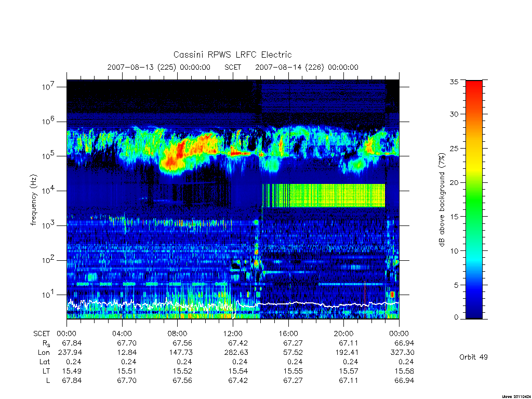The width and height of the screenshot is (532, 399).
Task: Click the yellow-green broadband band near 10 kHz
Action: coord(324,195)
